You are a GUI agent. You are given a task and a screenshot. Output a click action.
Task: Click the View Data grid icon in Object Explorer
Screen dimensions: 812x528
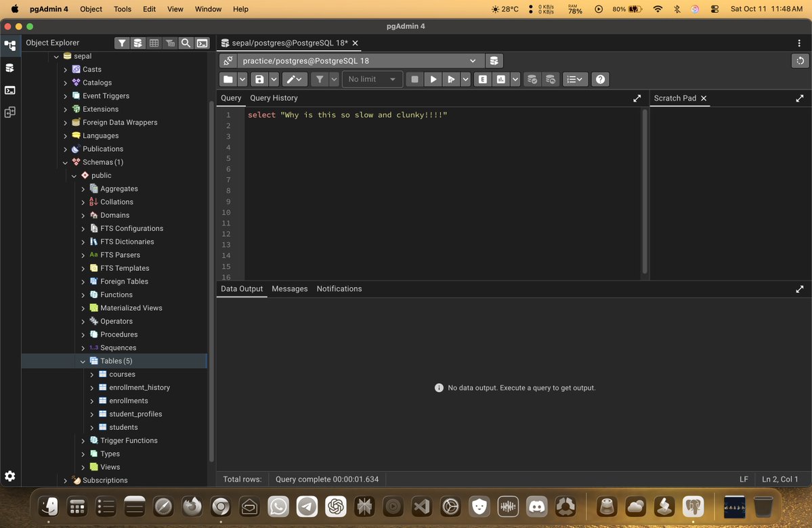click(x=154, y=43)
